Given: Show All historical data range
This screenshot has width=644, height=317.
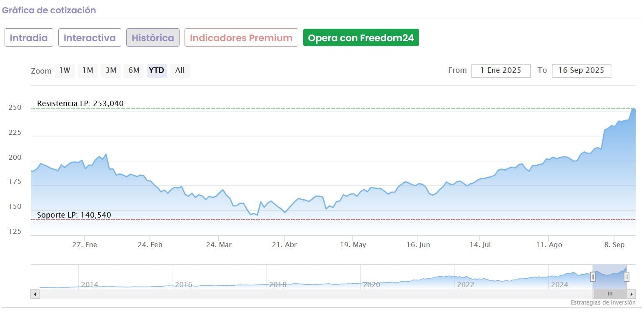Looking at the screenshot, I should [x=180, y=70].
